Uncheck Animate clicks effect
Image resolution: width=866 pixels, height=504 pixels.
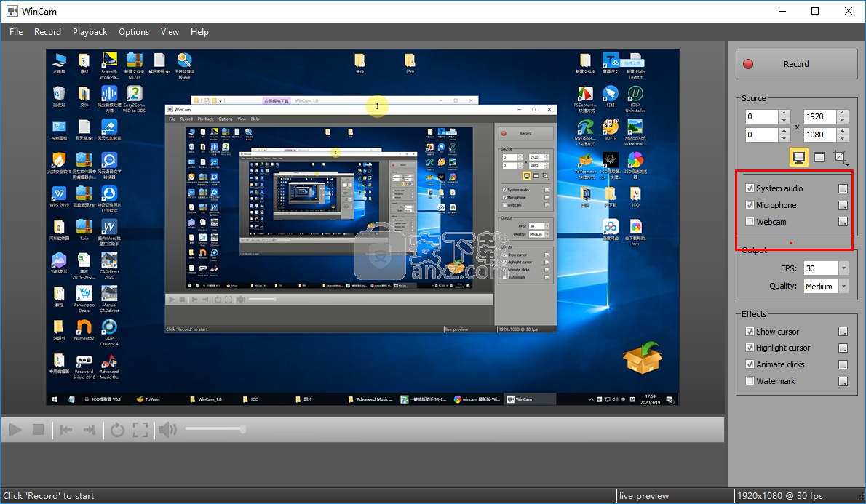click(750, 364)
